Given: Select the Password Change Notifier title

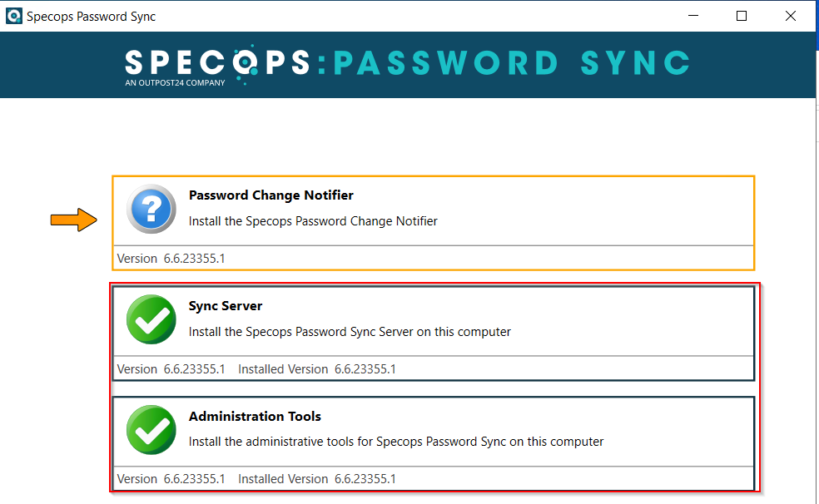Looking at the screenshot, I should point(271,195).
